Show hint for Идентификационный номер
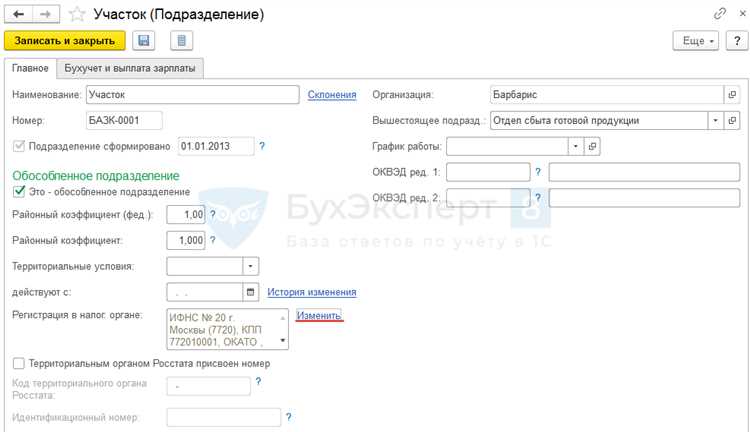Image resolution: width=750 pixels, height=432 pixels. pyautogui.click(x=288, y=417)
